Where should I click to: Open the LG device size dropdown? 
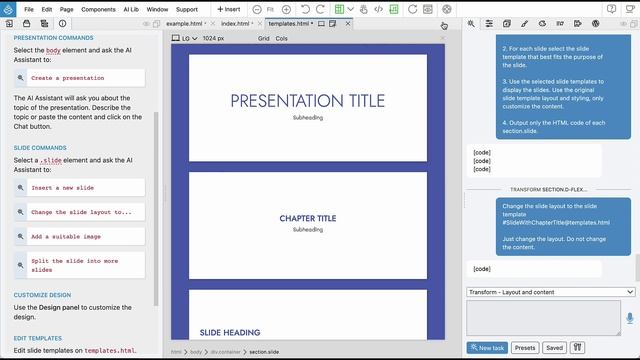click(185, 38)
